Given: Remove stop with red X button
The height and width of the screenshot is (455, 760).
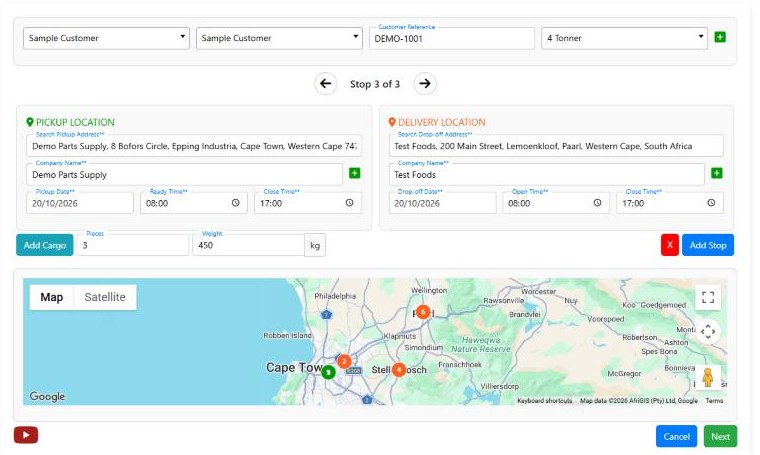Looking at the screenshot, I should (670, 245).
